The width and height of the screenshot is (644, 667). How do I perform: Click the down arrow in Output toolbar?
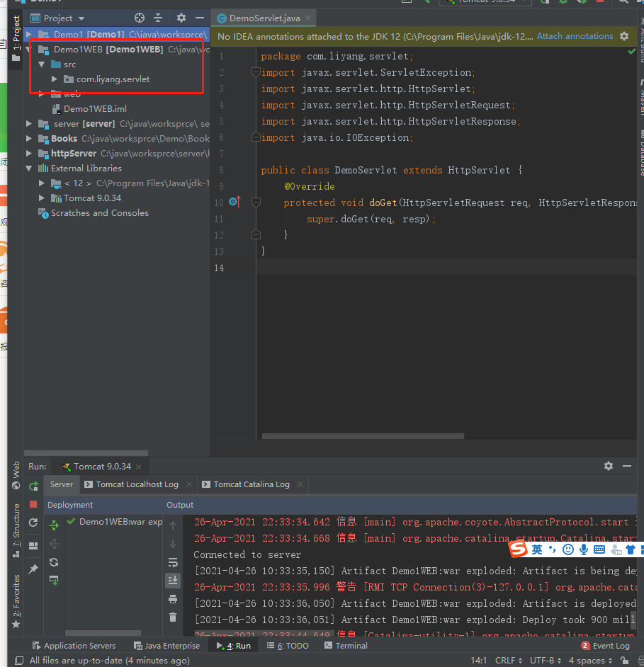coord(173,544)
